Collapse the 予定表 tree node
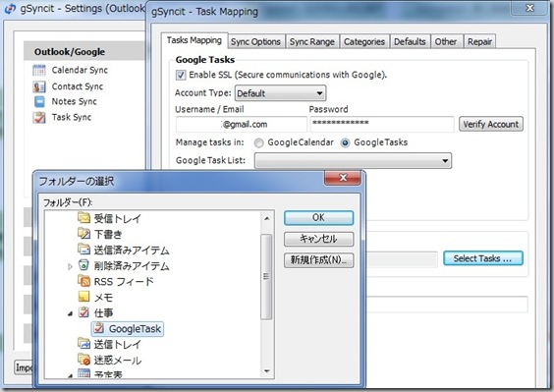This screenshot has width=554, height=392. point(70,375)
